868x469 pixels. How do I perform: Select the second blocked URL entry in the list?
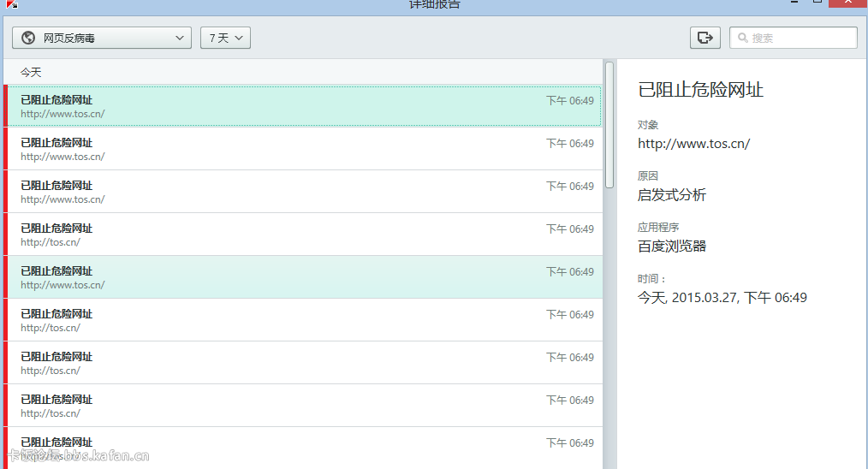[x=304, y=149]
